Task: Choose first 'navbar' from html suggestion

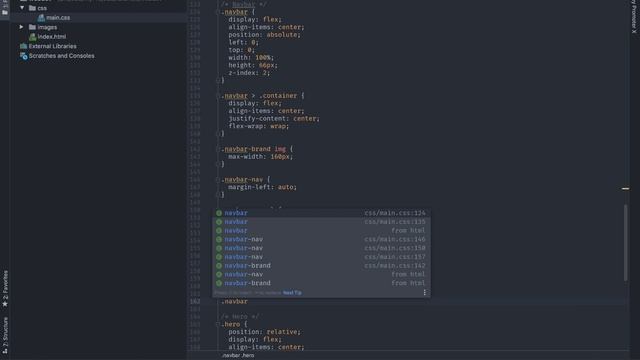Action: click(x=321, y=231)
